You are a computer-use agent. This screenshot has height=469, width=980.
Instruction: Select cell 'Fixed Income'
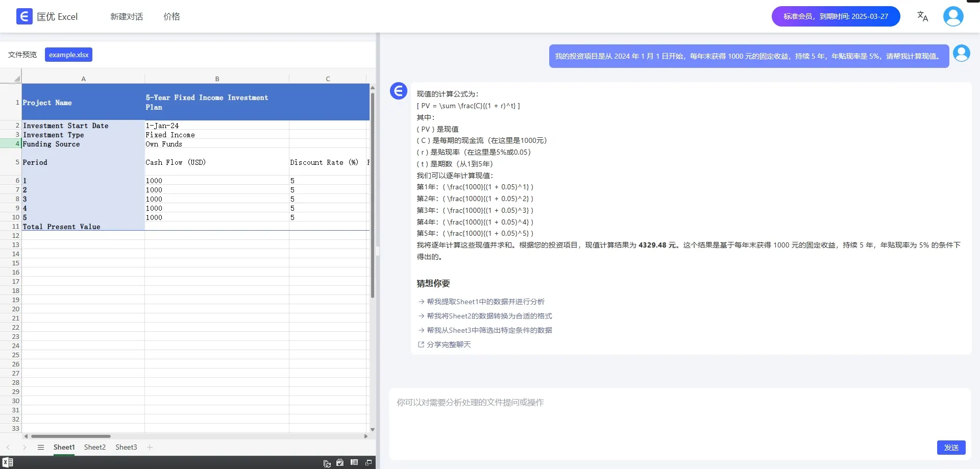[217, 135]
